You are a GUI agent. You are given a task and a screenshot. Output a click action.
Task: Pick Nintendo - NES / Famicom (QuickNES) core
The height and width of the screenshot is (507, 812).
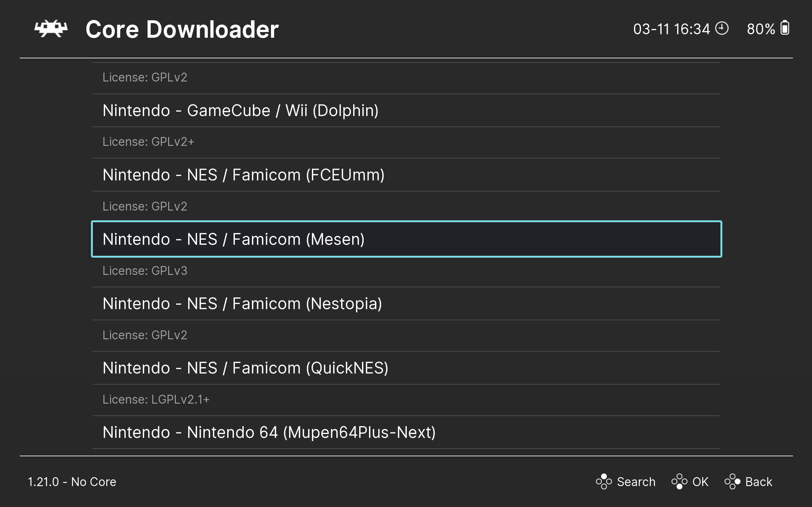(245, 368)
